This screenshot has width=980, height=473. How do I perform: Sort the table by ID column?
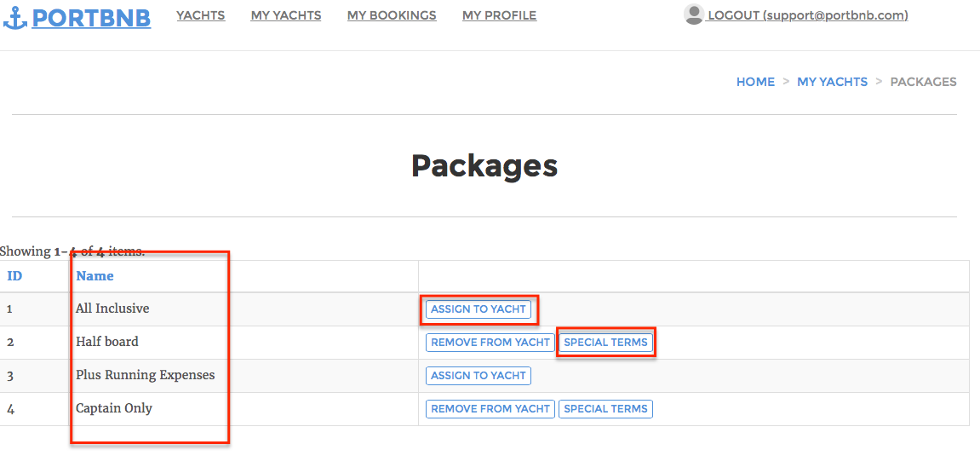[x=14, y=276]
